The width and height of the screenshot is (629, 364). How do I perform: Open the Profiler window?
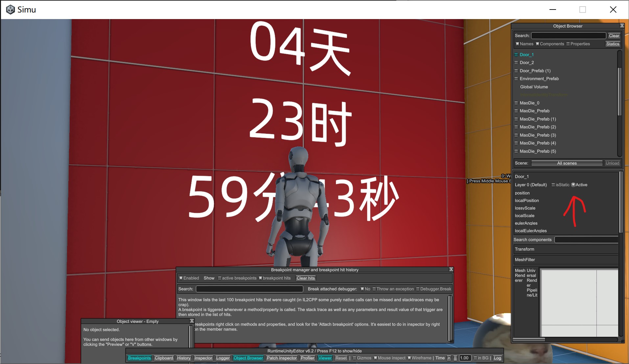point(308,358)
